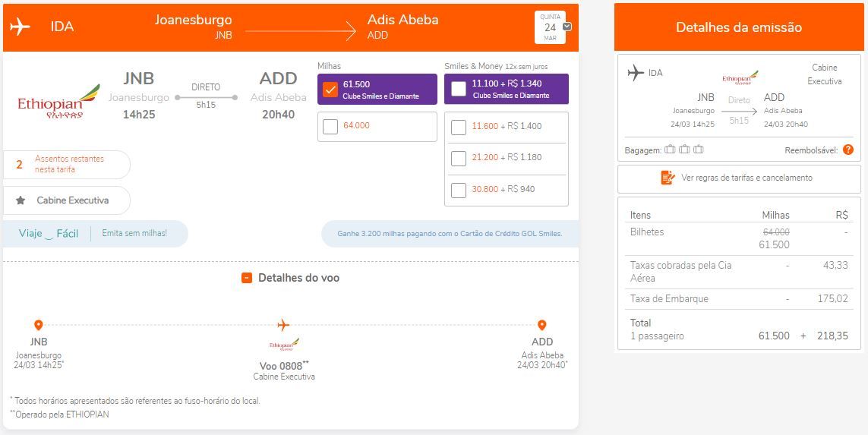
Task: Click the star icon beside Cabine Executiva
Action: (x=21, y=200)
